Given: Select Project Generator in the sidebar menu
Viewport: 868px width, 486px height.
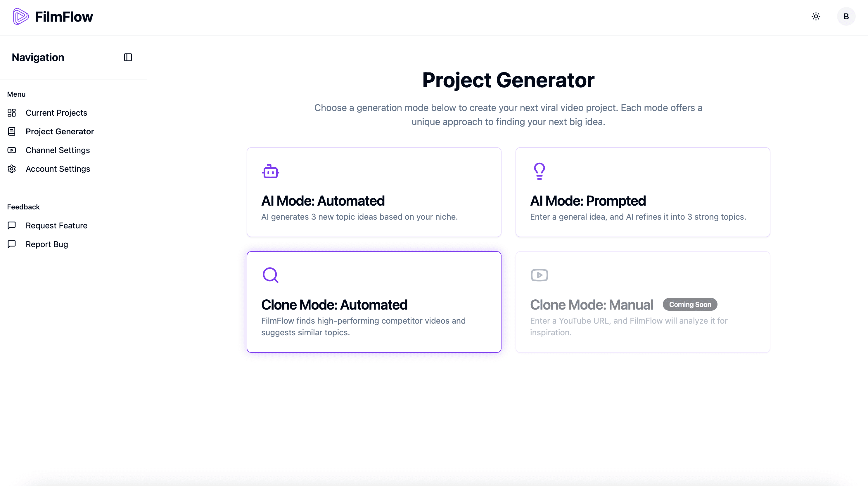Looking at the screenshot, I should [60, 131].
